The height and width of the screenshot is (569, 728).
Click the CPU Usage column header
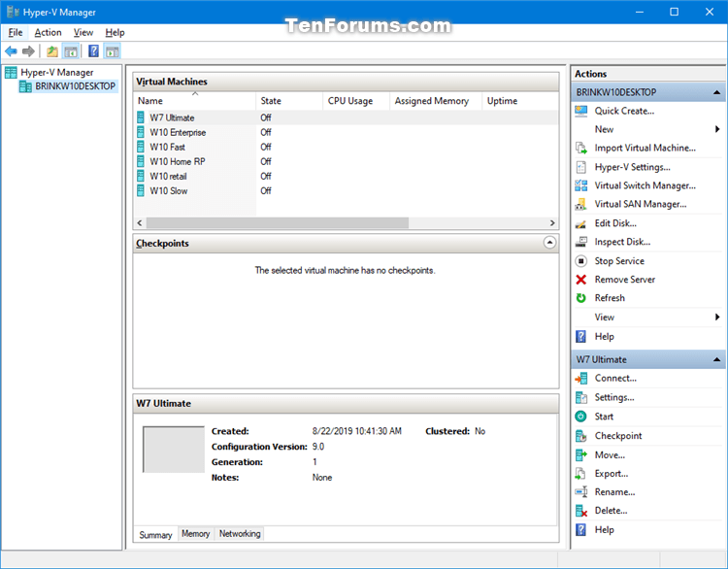[x=356, y=101]
